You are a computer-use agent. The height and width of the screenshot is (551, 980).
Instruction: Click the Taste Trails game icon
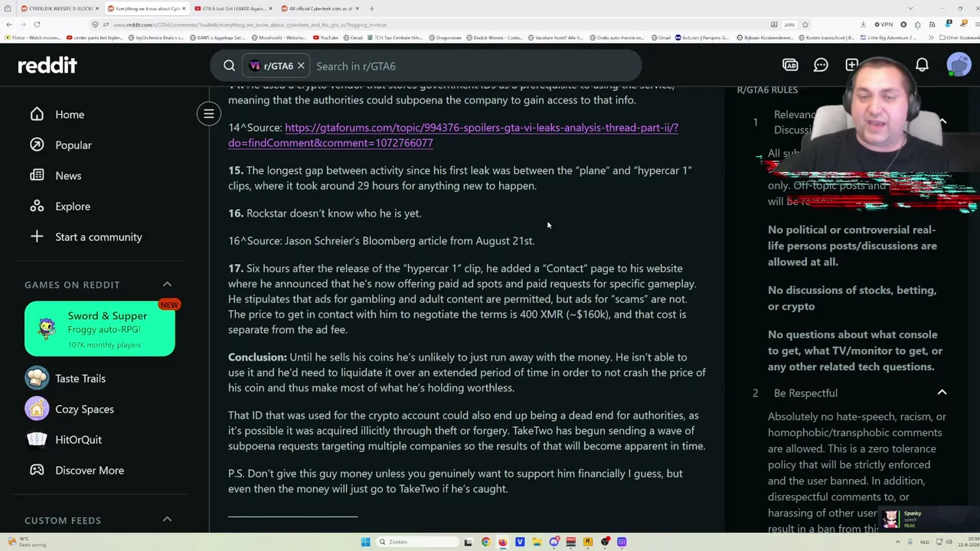tap(37, 378)
